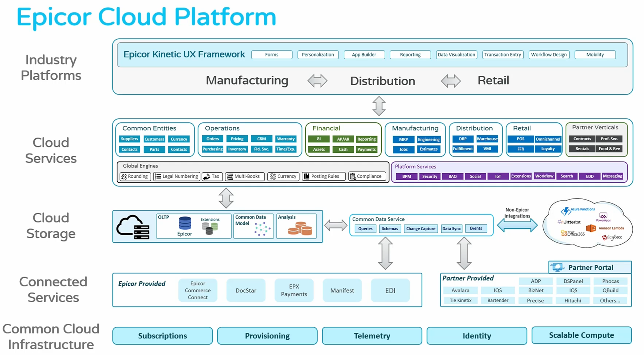This screenshot has height=355, width=644.
Task: Click the Salesforce logo
Action: coord(612,238)
